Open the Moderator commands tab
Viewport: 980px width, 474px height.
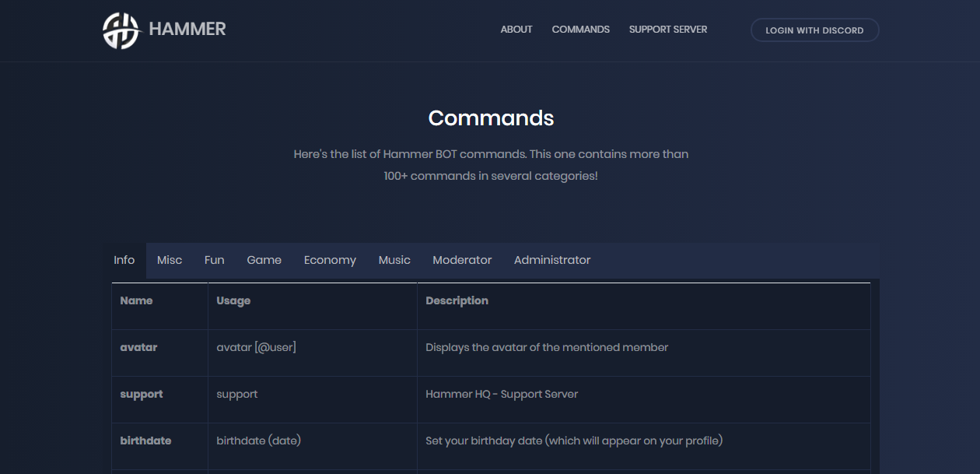[x=462, y=260]
